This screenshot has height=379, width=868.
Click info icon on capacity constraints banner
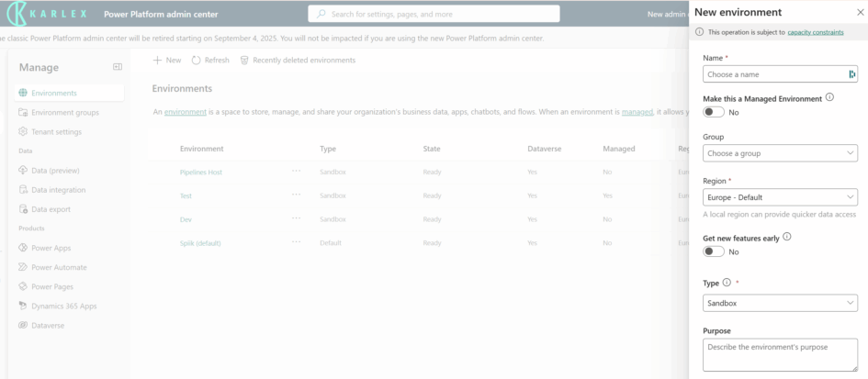[x=699, y=32]
